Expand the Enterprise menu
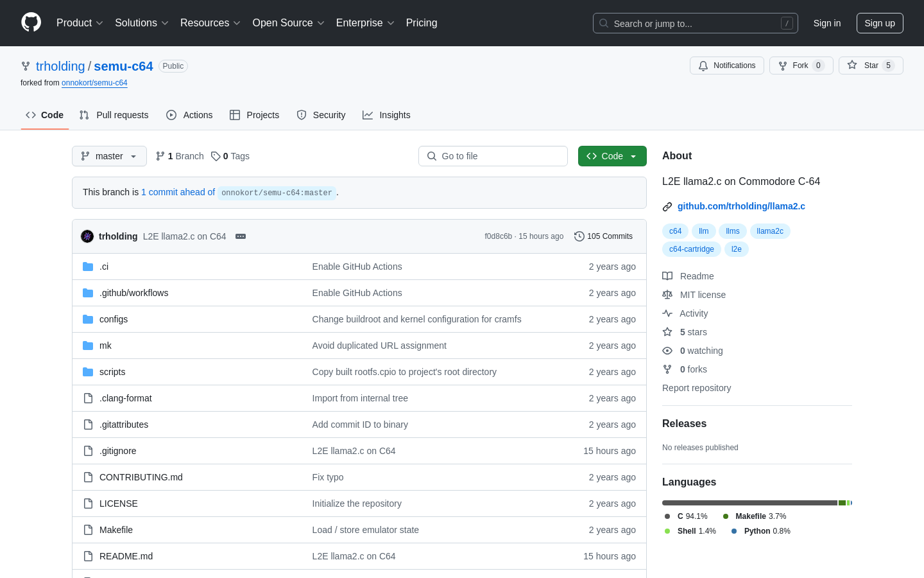Screen dimensions: 924x578 click(x=365, y=23)
